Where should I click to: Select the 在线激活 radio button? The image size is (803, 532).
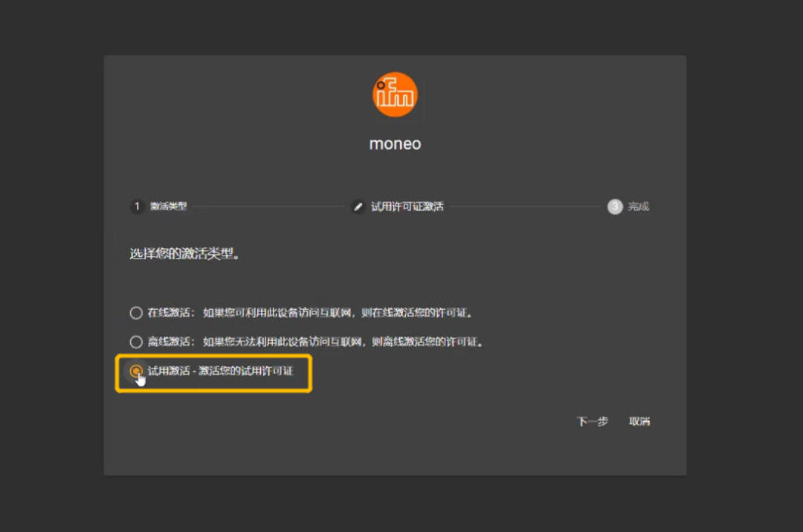(136, 313)
